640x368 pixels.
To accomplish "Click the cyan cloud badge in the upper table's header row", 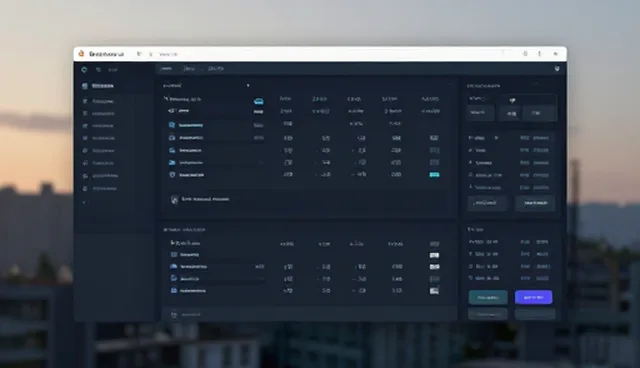I will pyautogui.click(x=258, y=101).
